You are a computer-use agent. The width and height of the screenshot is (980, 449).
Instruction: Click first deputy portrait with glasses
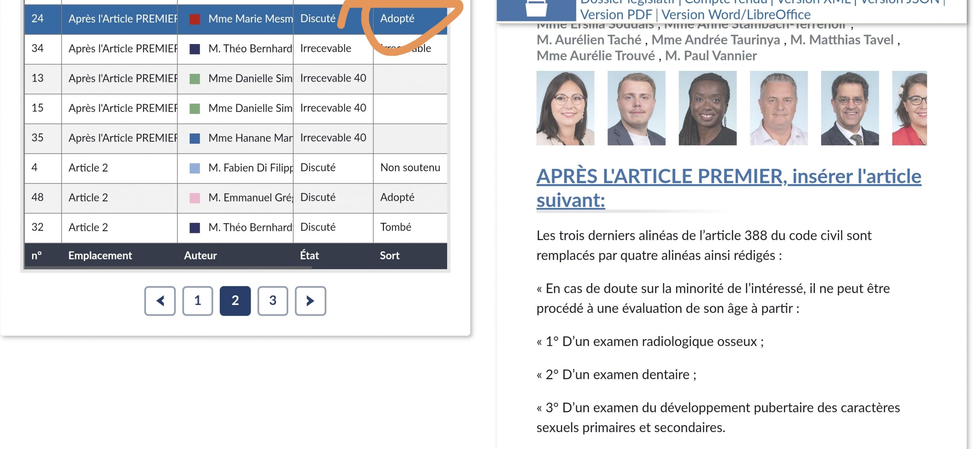(565, 108)
